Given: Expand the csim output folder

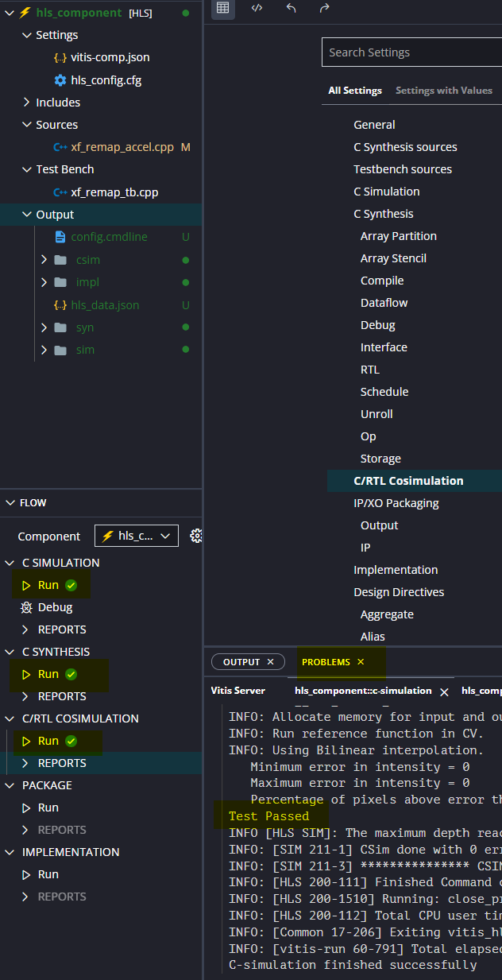Looking at the screenshot, I should click(45, 260).
